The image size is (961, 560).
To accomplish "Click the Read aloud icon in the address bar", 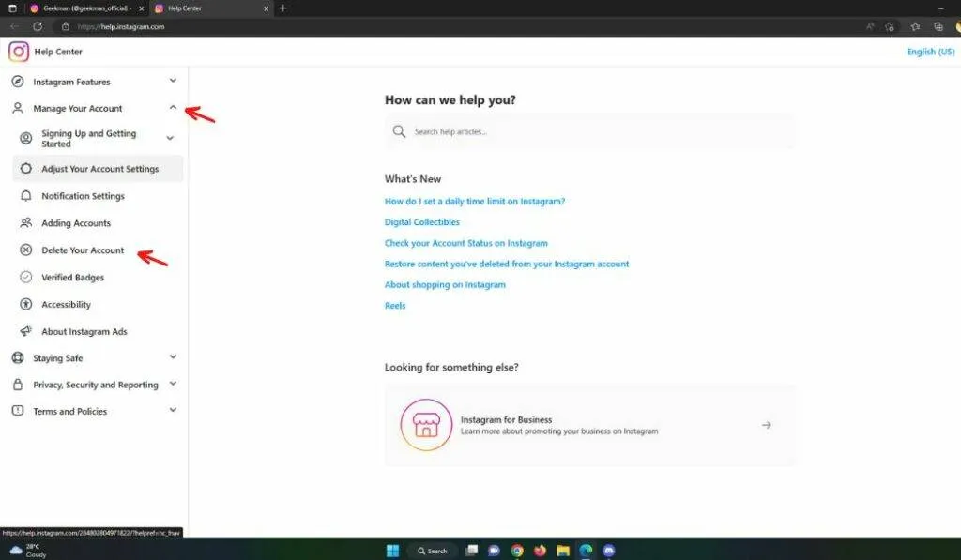I will click(870, 26).
